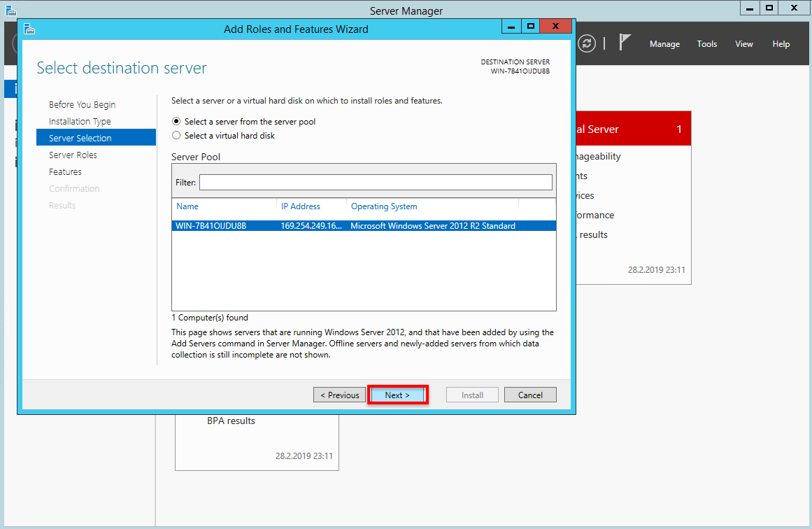Open the Manage menu in Server Manager

point(664,44)
